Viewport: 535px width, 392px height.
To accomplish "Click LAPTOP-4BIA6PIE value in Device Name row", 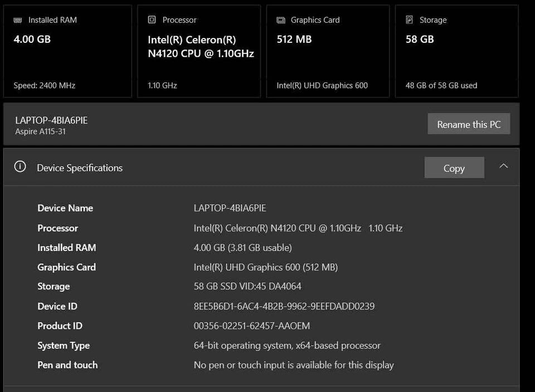I will pos(230,208).
